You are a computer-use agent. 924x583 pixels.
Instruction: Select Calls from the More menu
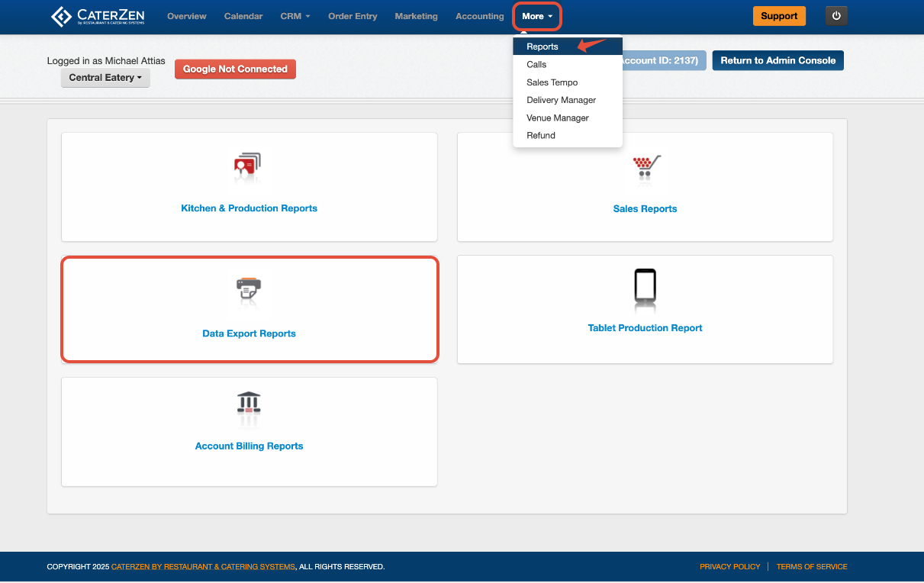(568, 64)
